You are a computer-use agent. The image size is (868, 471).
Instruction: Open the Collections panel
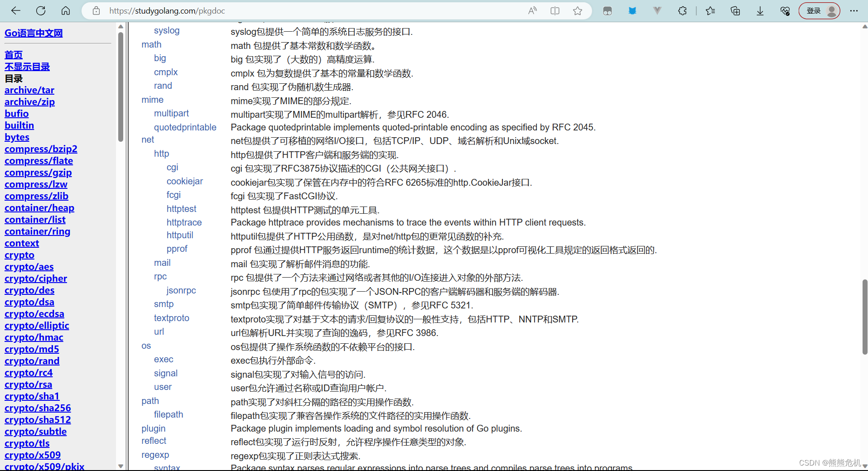pos(735,11)
